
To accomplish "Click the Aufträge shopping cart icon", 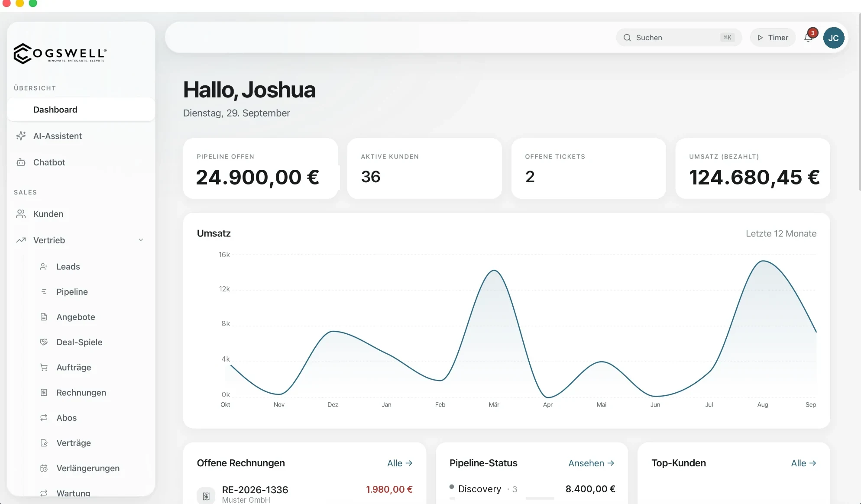I will [44, 367].
